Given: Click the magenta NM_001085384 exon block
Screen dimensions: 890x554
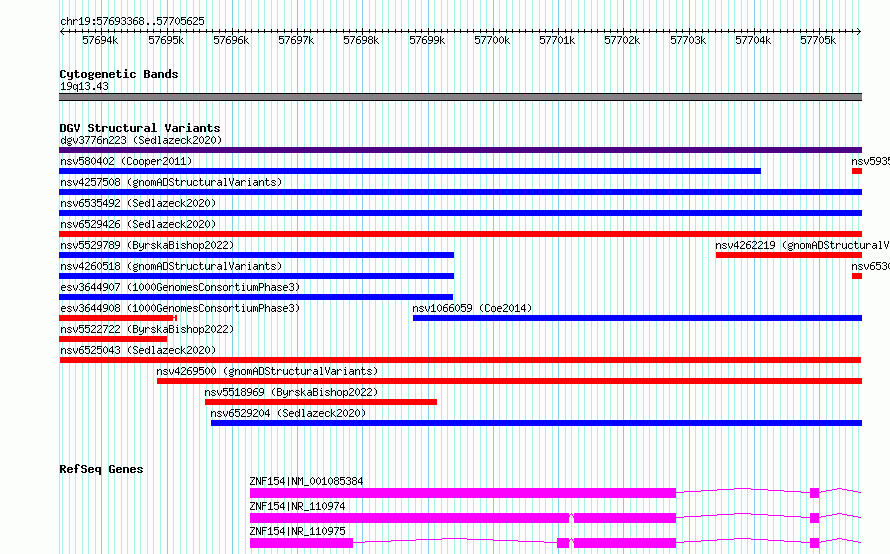Looking at the screenshot, I should tap(463, 493).
